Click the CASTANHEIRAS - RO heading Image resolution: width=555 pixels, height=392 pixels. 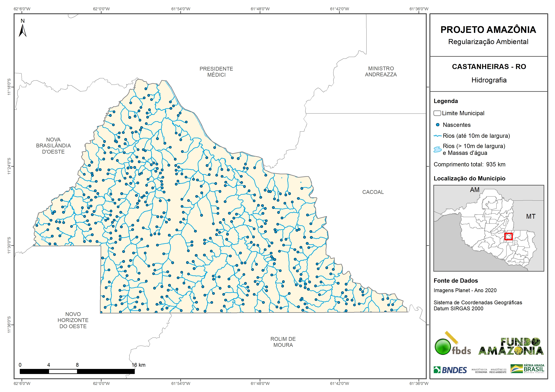coord(489,67)
